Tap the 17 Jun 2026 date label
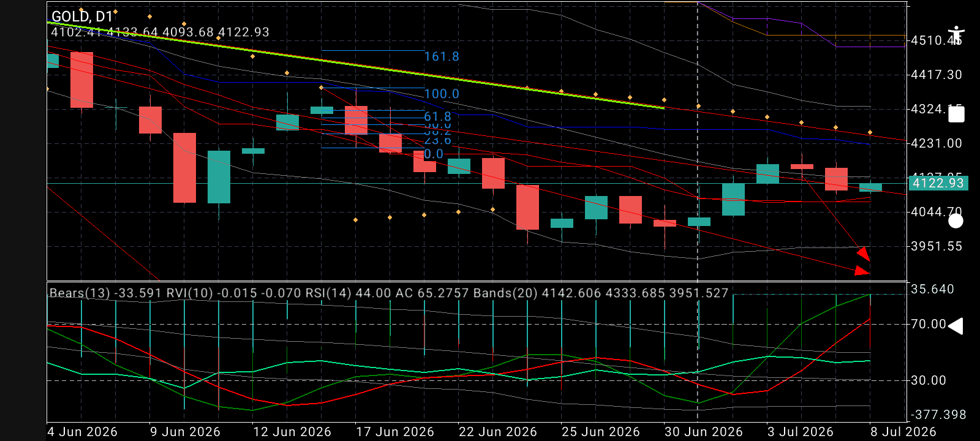The height and width of the screenshot is (441, 980). click(395, 432)
